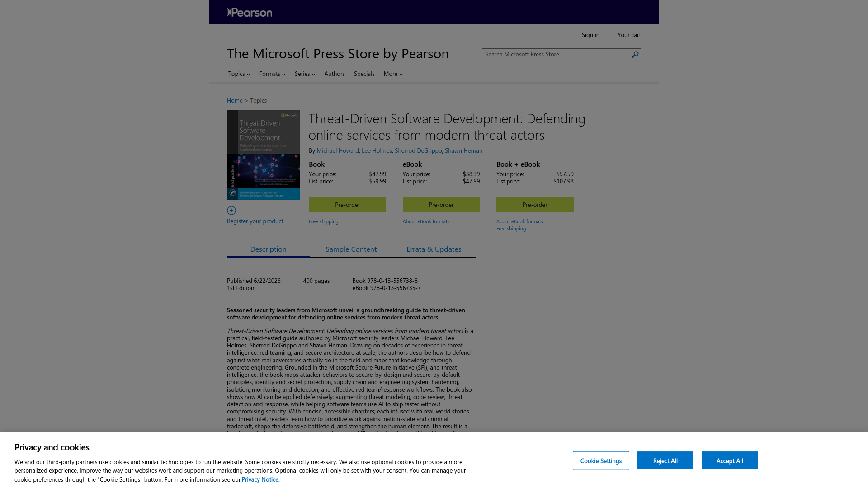The width and height of the screenshot is (868, 488).
Task: Click the Book list price $59.99
Action: click(377, 181)
